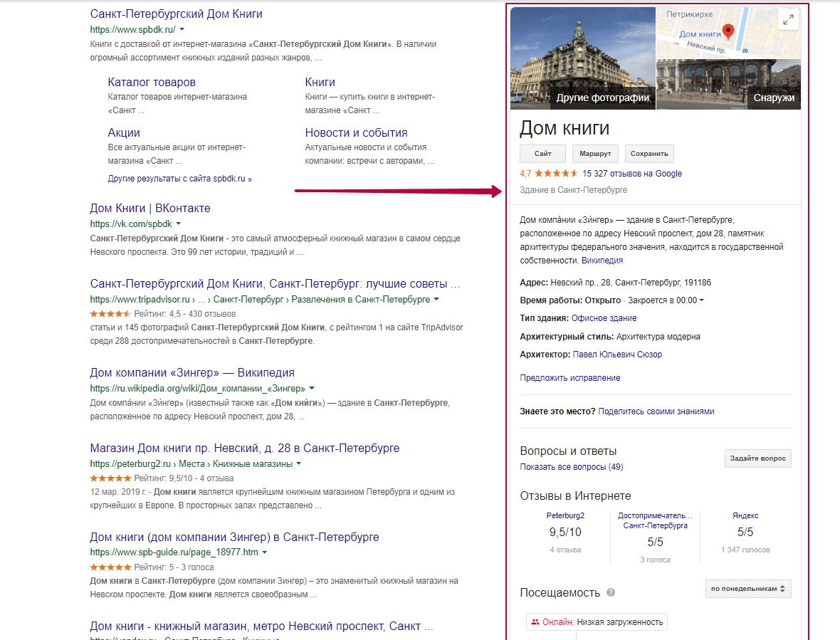Open Дом книги - книжный магазин, метро result
The image size is (840, 640).
point(261,626)
